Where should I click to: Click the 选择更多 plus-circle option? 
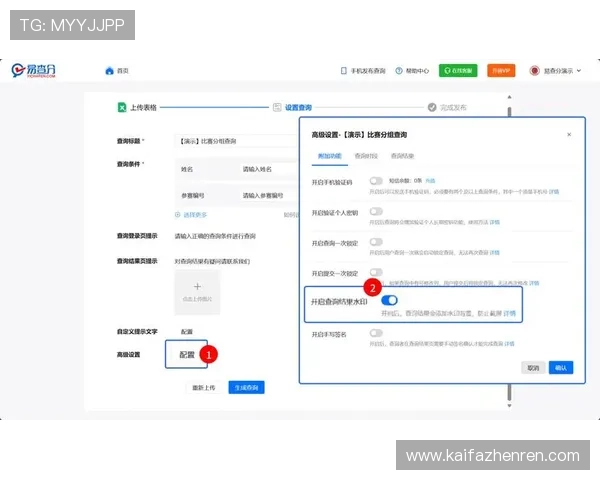pyautogui.click(x=178, y=215)
